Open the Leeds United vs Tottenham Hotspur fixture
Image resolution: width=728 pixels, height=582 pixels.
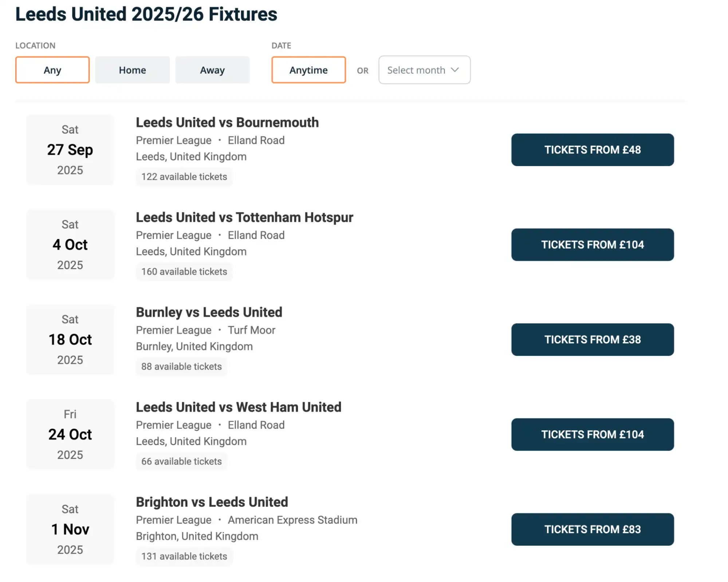pyautogui.click(x=244, y=217)
